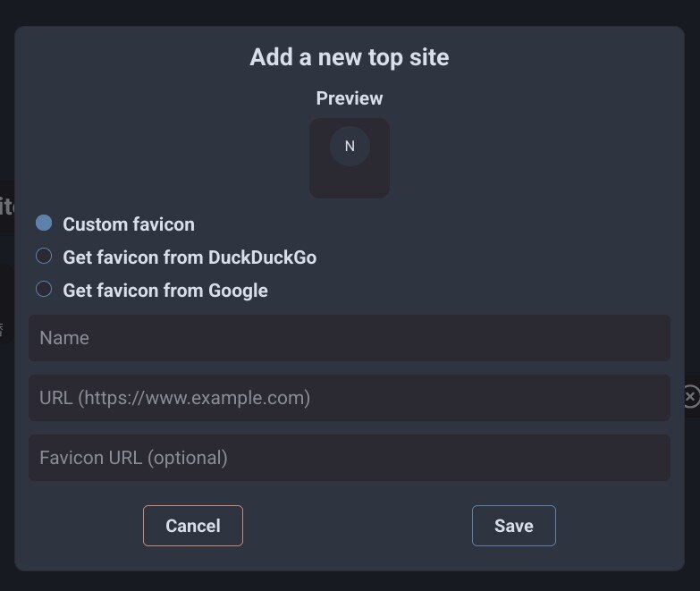This screenshot has width=700, height=591.
Task: Select the Custom favicon radio button
Action: 44,224
